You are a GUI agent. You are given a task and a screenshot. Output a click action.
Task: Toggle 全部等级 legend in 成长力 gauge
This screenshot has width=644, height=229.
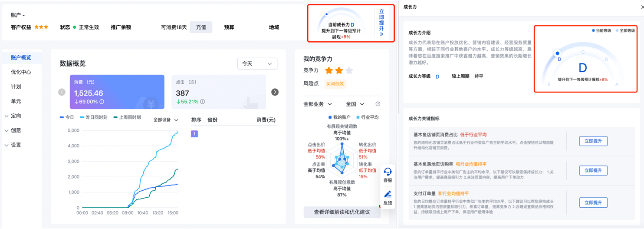click(625, 30)
